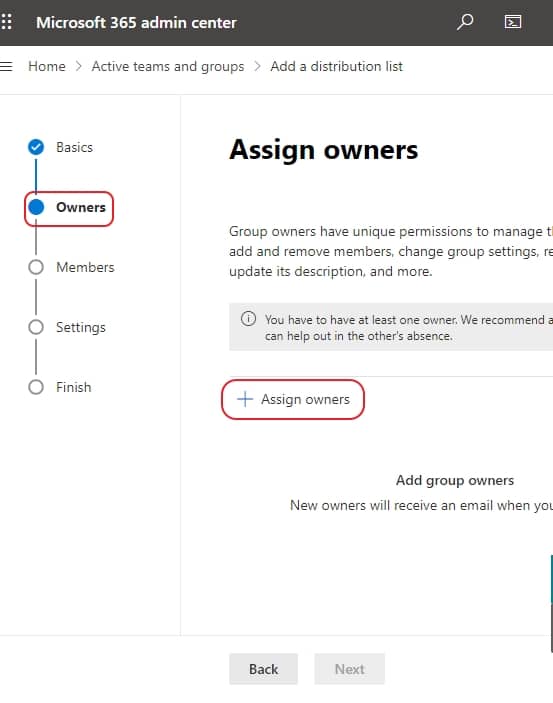
Task: Click the Basics completed checkmark circle
Action: [x=36, y=147]
